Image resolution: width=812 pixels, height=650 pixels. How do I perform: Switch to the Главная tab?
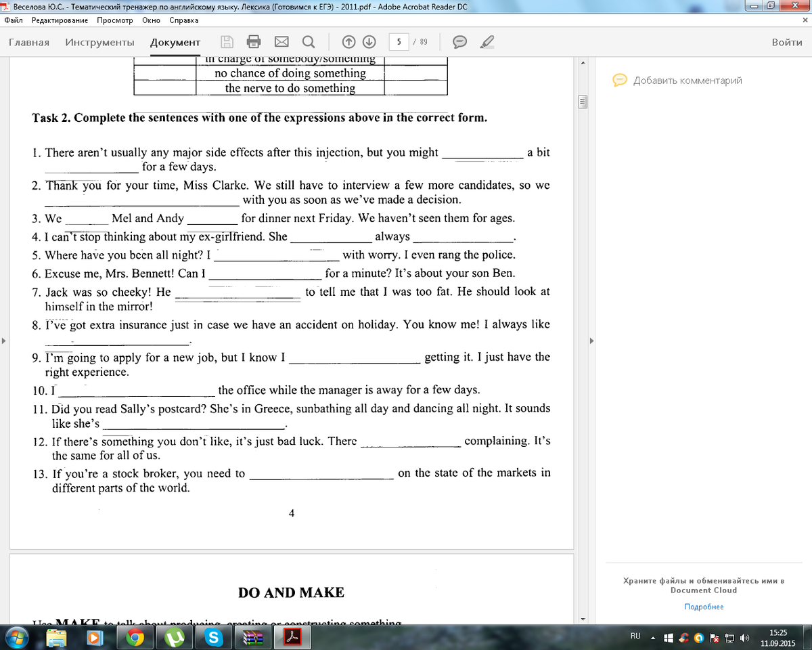(29, 42)
